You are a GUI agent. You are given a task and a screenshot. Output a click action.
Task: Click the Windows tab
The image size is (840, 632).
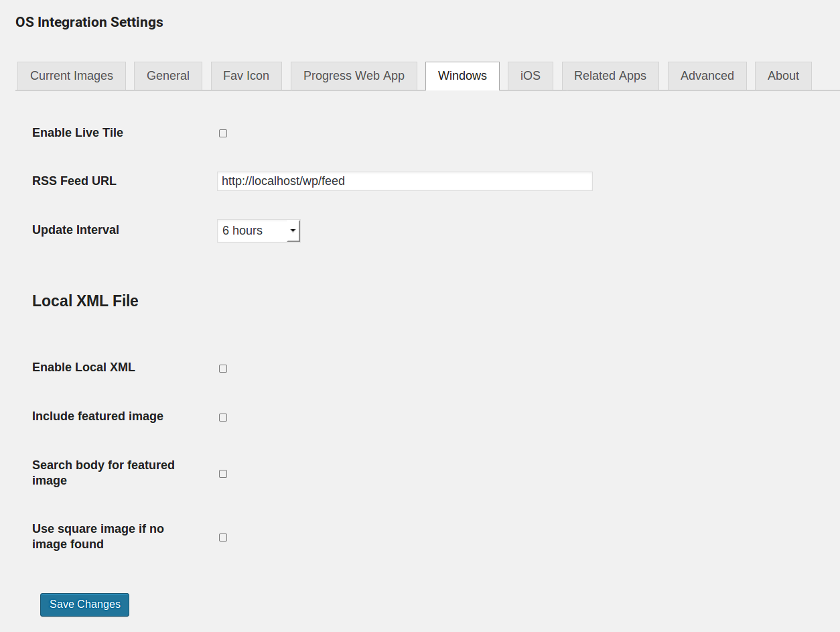tap(462, 76)
